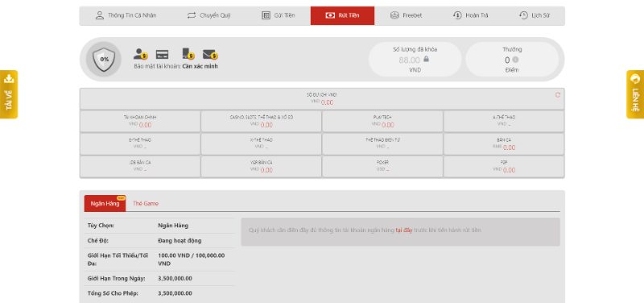
Task: Select the X-Thể Thao wallet cell
Action: (261, 144)
